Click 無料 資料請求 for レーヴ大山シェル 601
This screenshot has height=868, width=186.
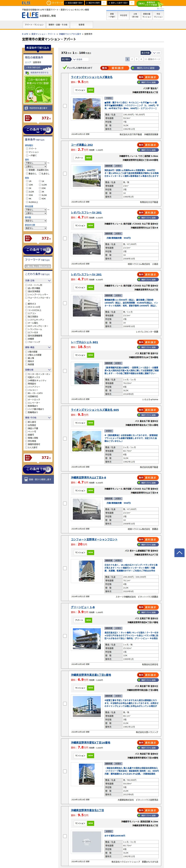tap(148, 342)
